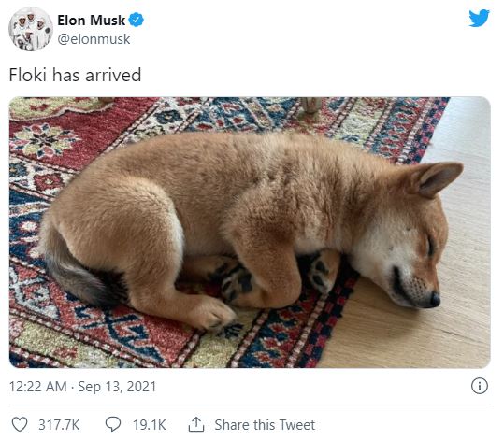504x440 pixels.
Task: Open the sleeping Shiba Inu puppy photo
Action: click(x=250, y=233)
